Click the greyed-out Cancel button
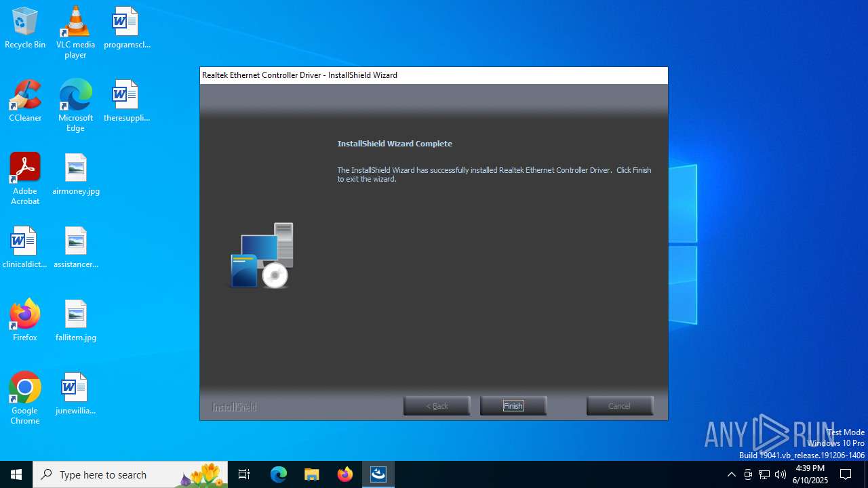This screenshot has width=868, height=488. pos(620,406)
